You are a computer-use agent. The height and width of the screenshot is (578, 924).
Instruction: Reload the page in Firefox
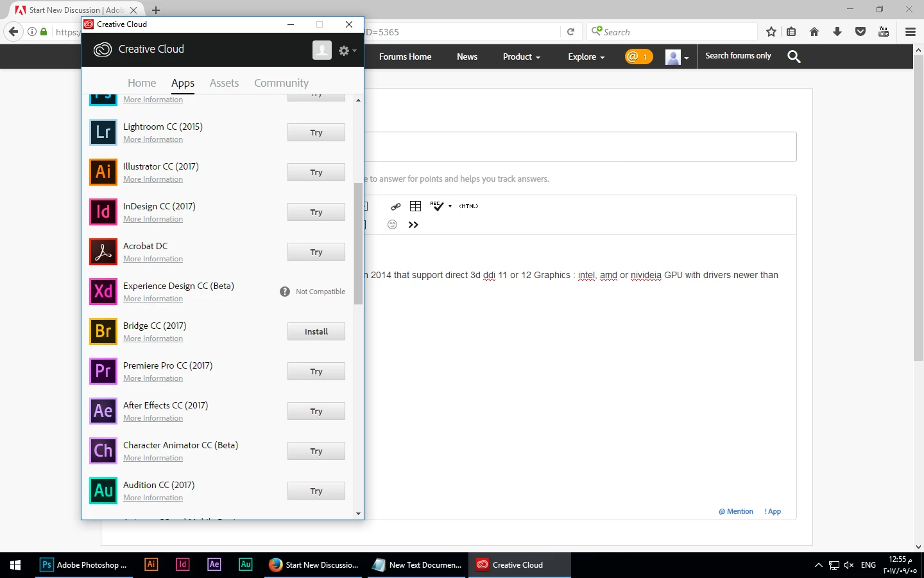[570, 31]
